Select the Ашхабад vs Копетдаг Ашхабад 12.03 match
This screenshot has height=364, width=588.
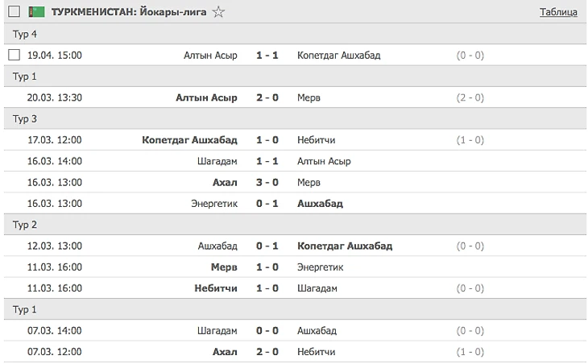click(x=267, y=246)
